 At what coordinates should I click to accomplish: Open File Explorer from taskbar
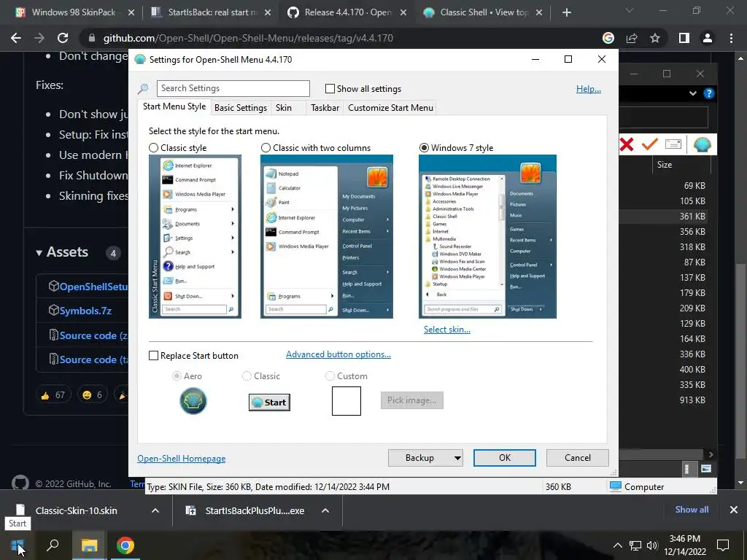pyautogui.click(x=89, y=545)
